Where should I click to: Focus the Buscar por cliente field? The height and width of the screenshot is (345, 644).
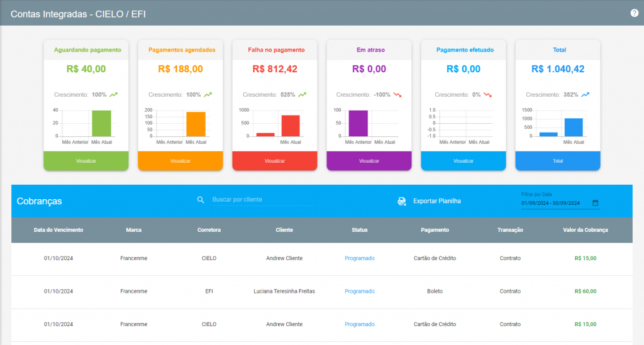coord(263,199)
